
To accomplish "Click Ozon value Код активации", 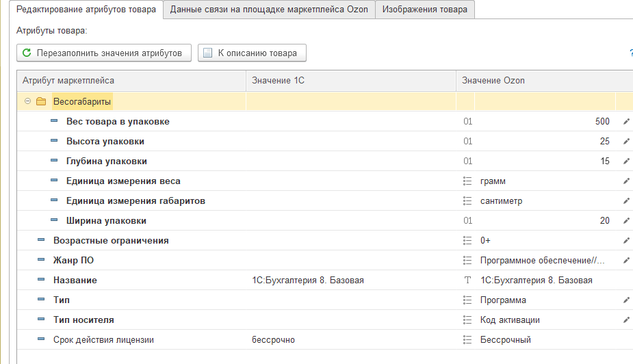I will (510, 320).
